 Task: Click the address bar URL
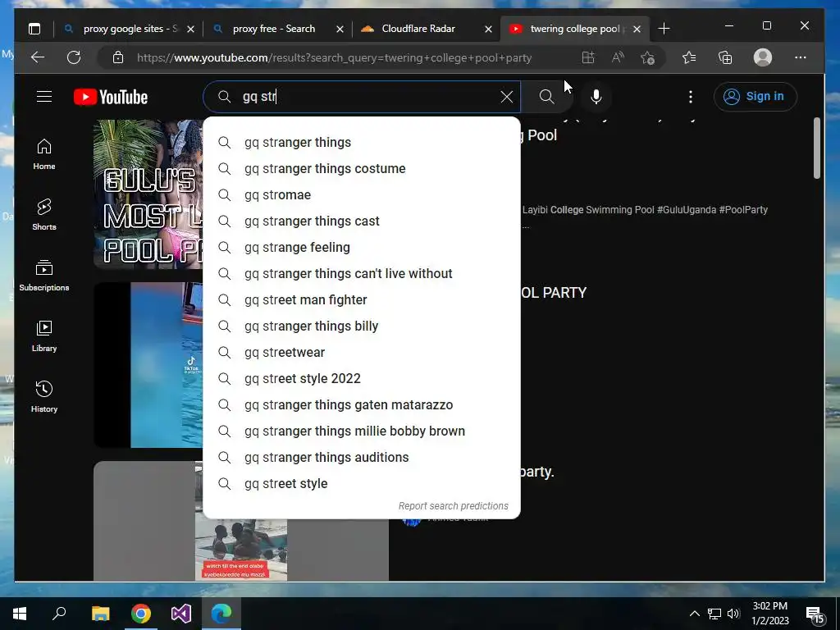pos(335,58)
